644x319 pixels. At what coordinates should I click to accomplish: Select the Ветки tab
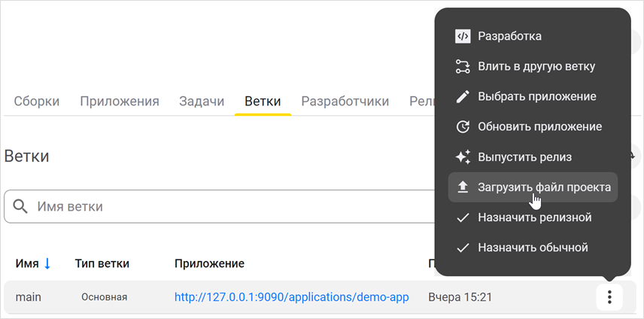(x=263, y=102)
